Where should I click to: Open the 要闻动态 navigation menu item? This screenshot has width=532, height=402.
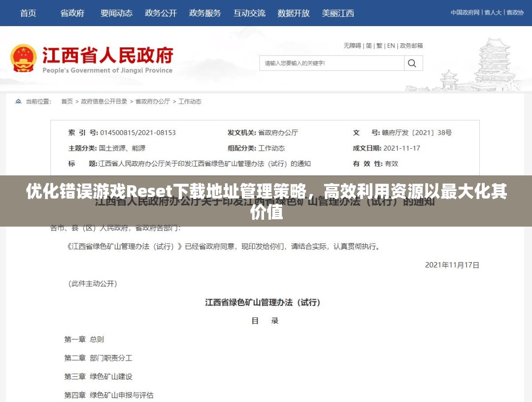coord(116,13)
